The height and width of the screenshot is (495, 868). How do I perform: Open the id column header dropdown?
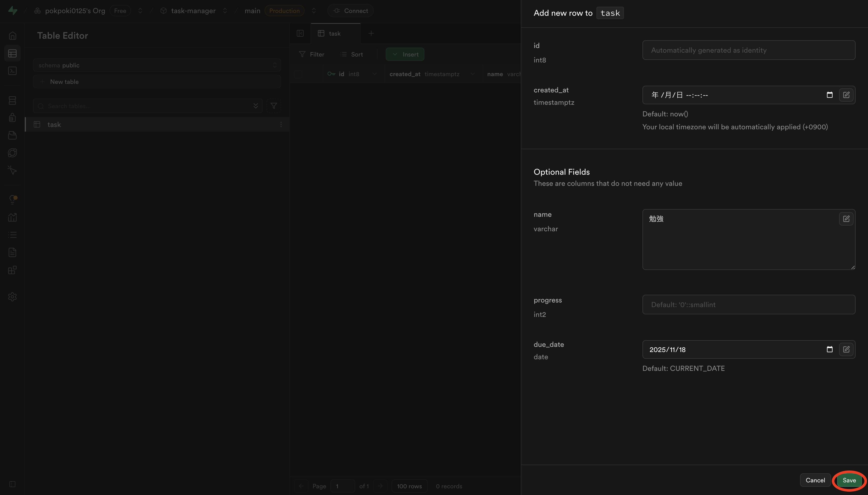pyautogui.click(x=374, y=74)
